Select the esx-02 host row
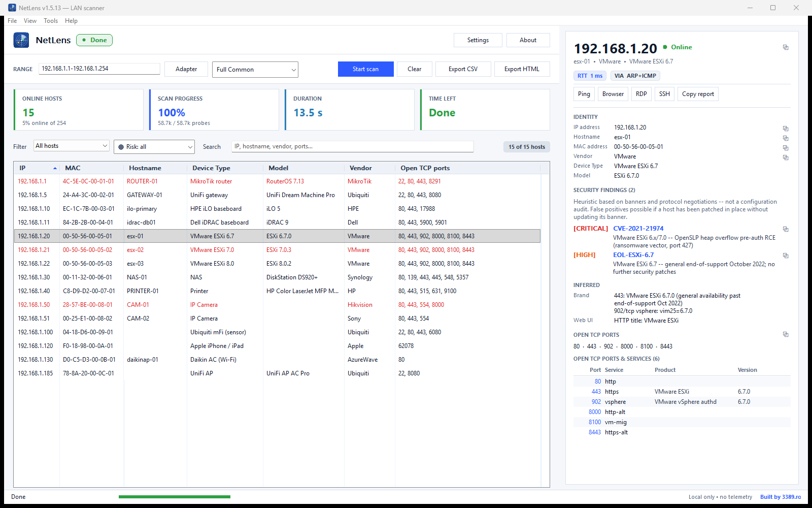812x508 pixels. 277,250
